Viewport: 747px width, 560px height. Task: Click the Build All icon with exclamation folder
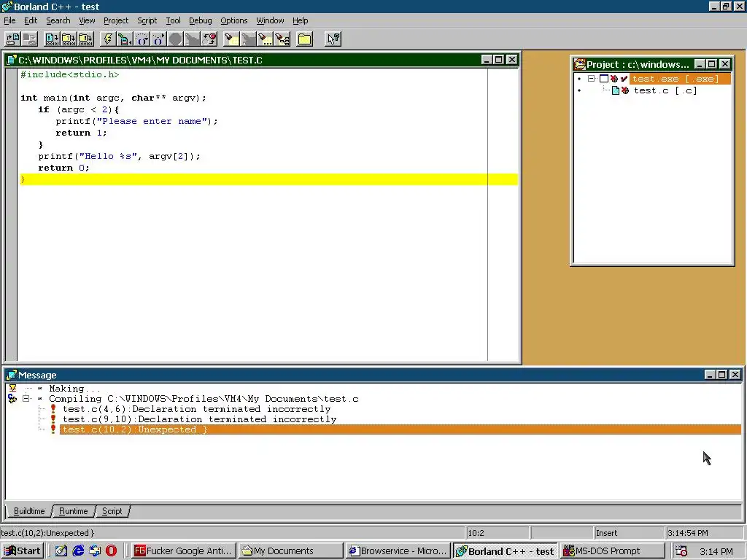pos(86,39)
